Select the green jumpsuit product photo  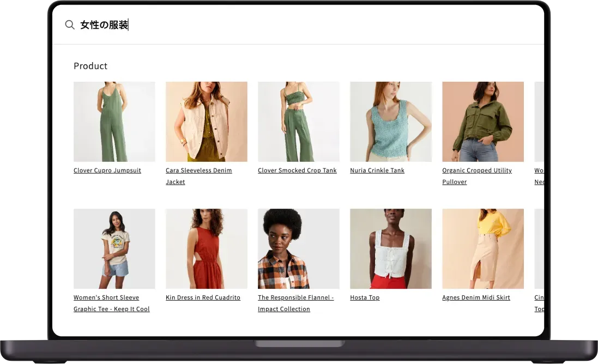pos(114,122)
